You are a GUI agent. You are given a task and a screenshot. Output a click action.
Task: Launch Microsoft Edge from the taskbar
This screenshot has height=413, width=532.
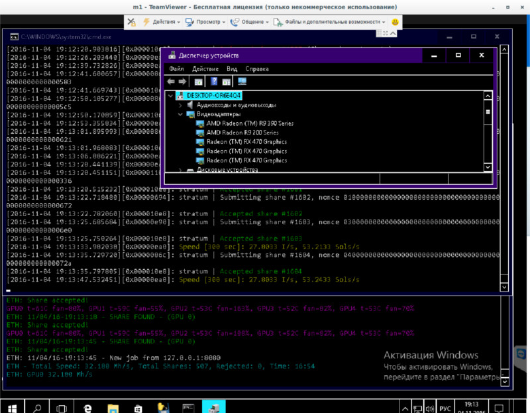[87, 408]
